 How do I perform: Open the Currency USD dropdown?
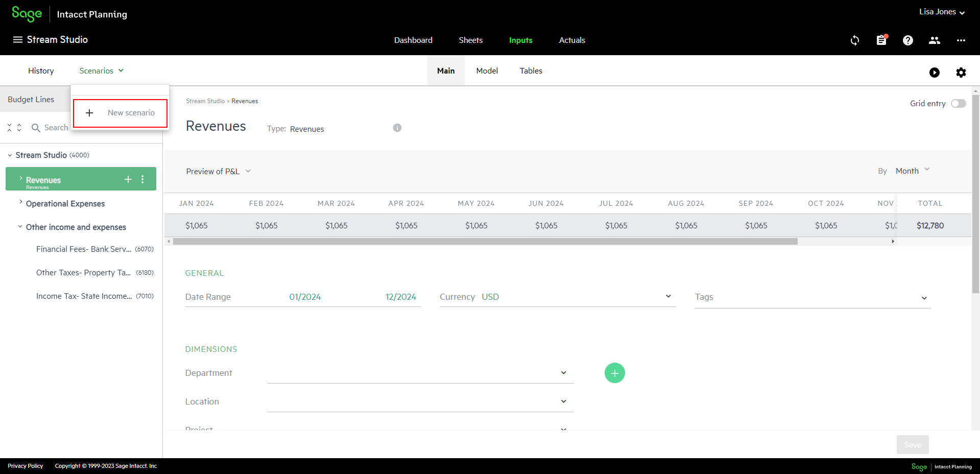(x=558, y=297)
